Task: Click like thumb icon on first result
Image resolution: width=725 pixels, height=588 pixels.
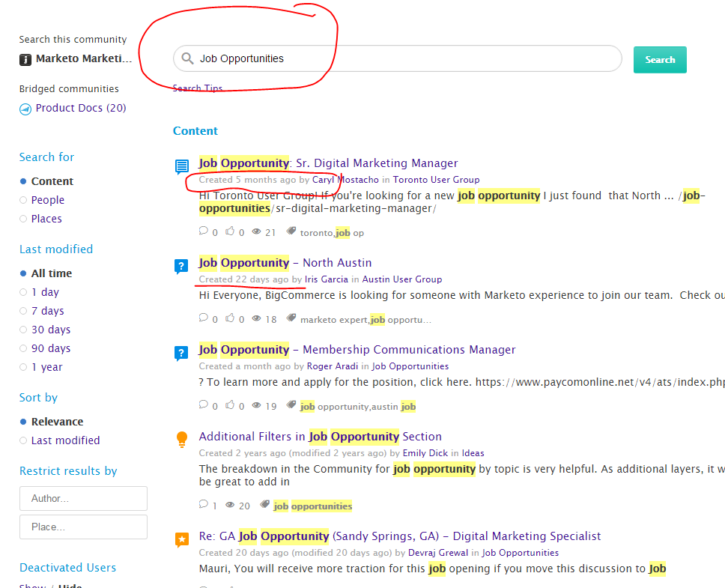Action: [230, 231]
